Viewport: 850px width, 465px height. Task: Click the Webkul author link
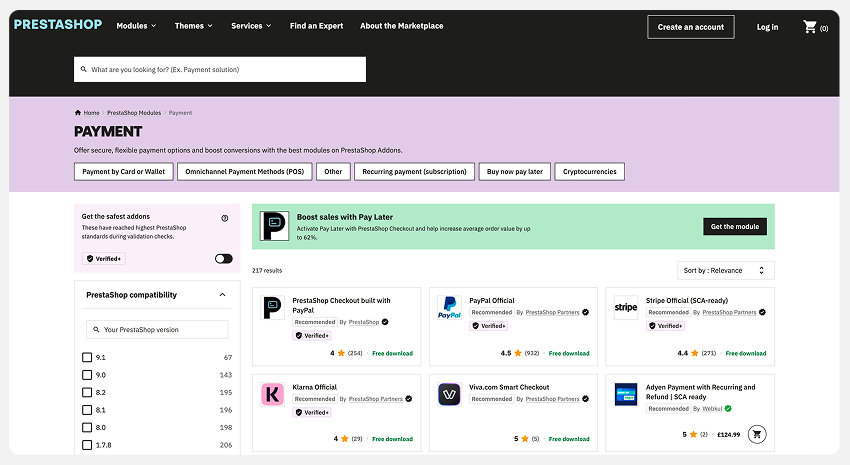tap(712, 409)
